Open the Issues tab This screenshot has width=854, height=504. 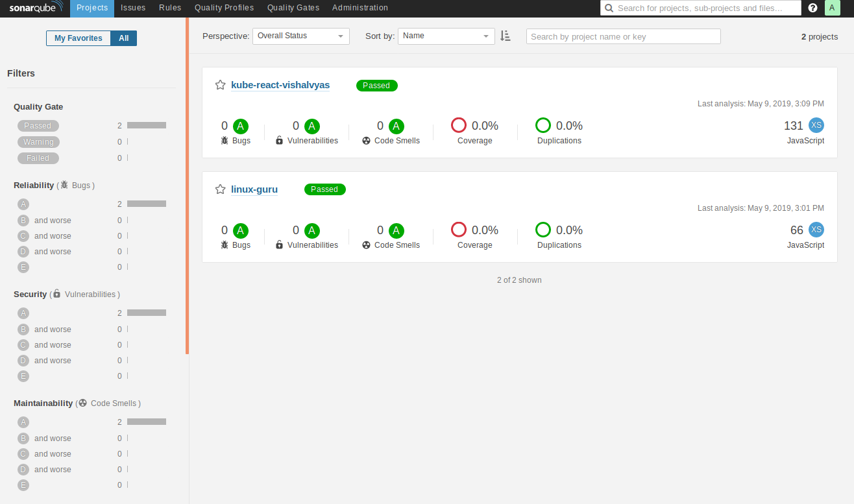[133, 8]
